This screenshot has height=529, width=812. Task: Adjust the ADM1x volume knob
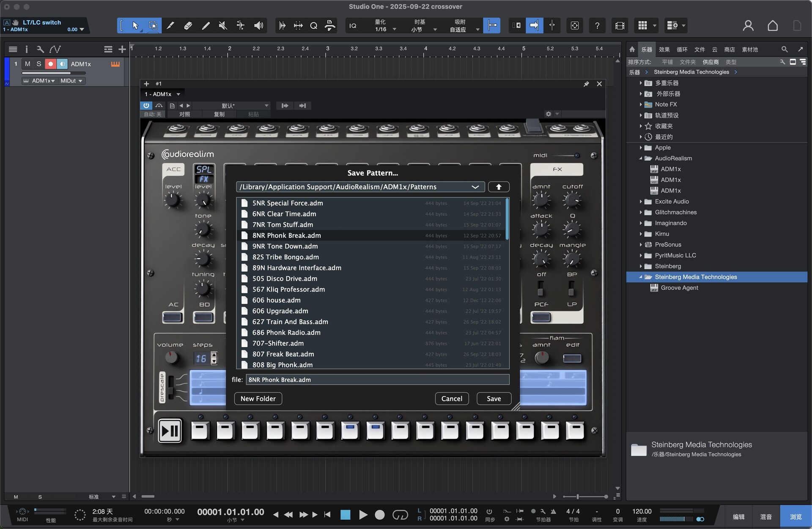171,358
